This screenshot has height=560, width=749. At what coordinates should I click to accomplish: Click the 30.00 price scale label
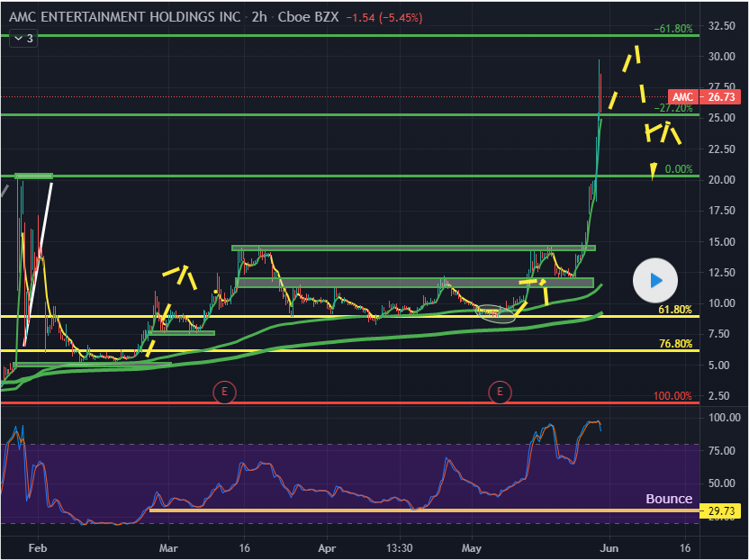tap(721, 57)
